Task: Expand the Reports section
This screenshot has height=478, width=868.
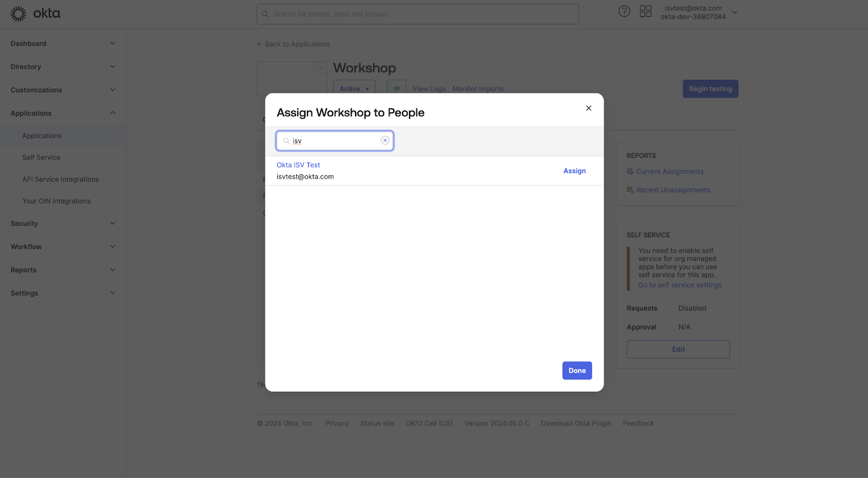Action: coord(63,270)
